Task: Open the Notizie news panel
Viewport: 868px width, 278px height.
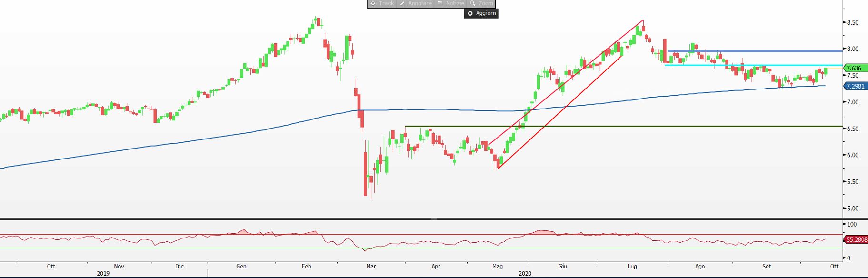Action: 450,3
